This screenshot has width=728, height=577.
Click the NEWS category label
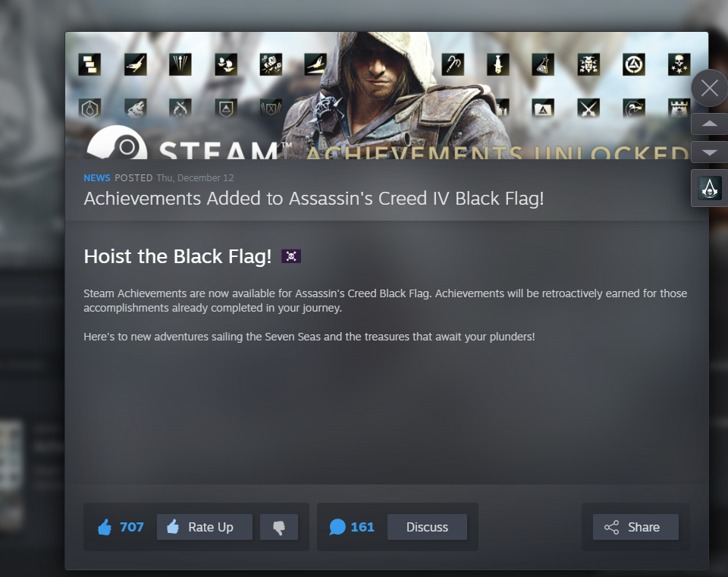pyautogui.click(x=97, y=177)
